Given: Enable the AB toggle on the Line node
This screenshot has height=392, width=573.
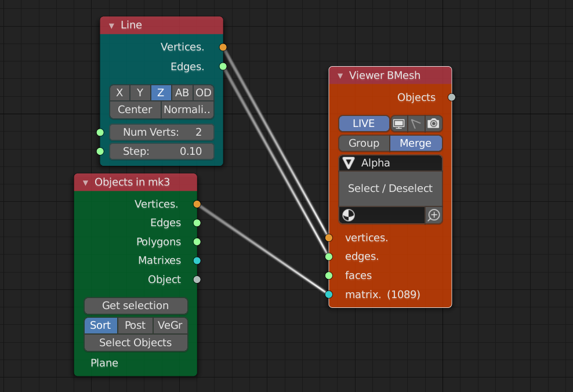Looking at the screenshot, I should [182, 93].
